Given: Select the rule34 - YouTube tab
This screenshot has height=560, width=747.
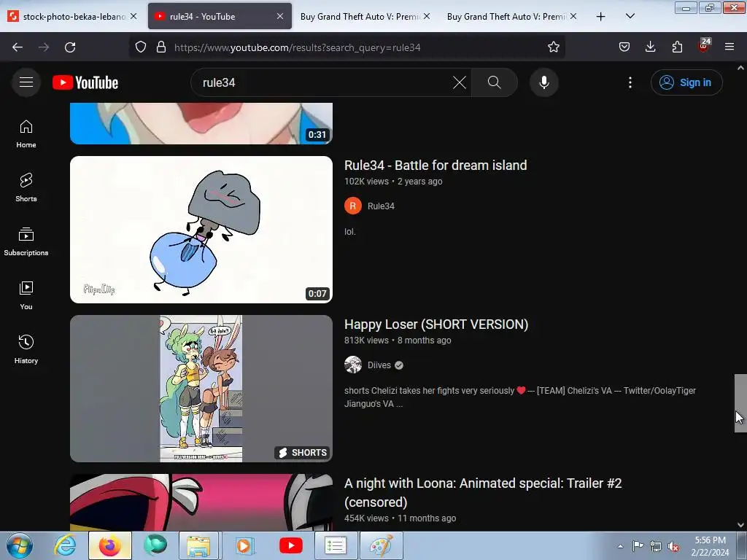Looking at the screenshot, I should pos(220,17).
